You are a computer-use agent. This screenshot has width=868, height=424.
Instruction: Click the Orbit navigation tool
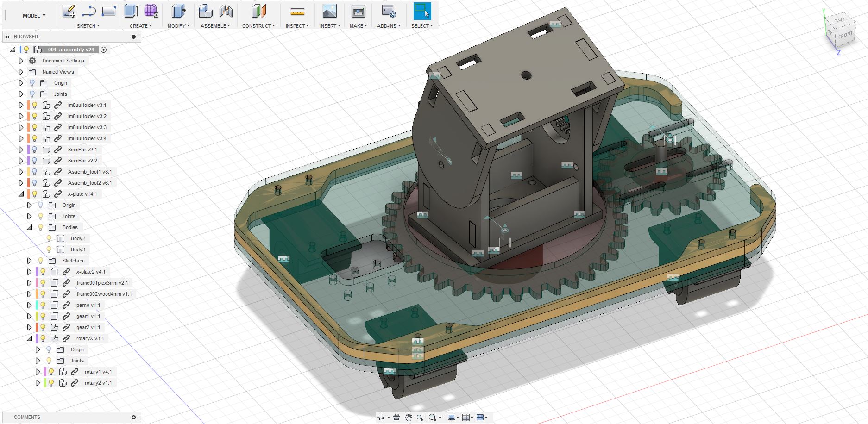point(381,418)
